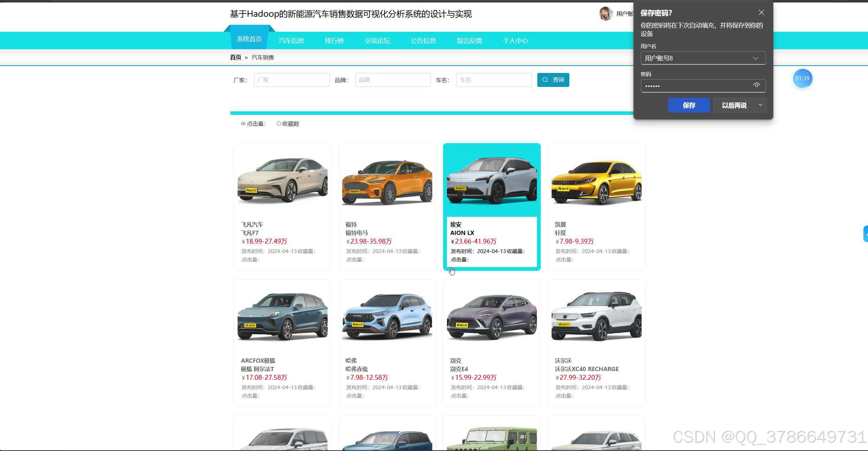
Task: Select the 留言反馈 menu item
Action: [469, 40]
